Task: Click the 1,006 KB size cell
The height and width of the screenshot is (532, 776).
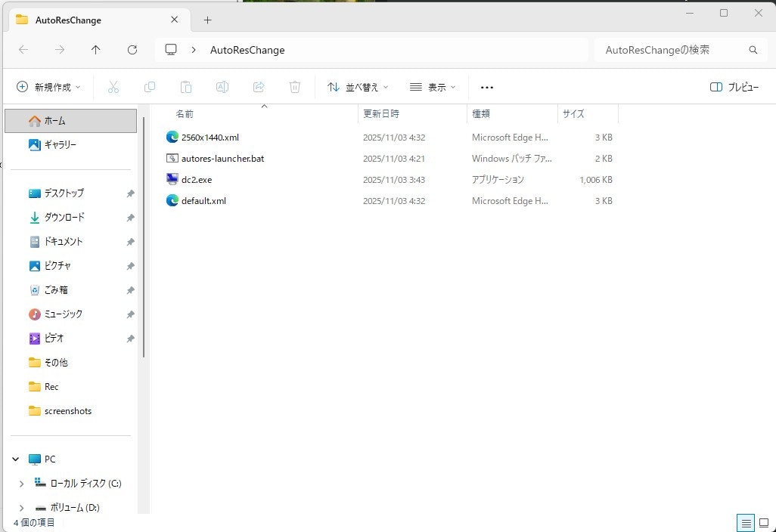Action: 596,180
